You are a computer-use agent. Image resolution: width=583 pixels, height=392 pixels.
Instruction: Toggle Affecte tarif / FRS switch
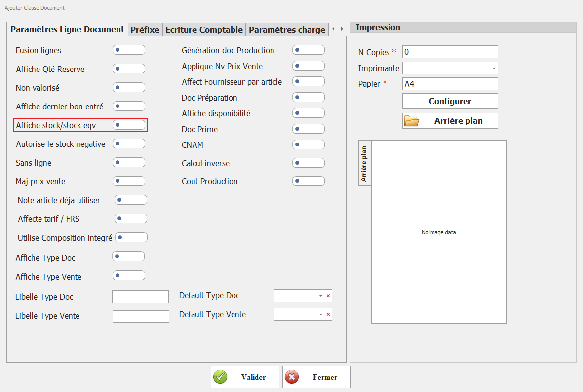[130, 218]
